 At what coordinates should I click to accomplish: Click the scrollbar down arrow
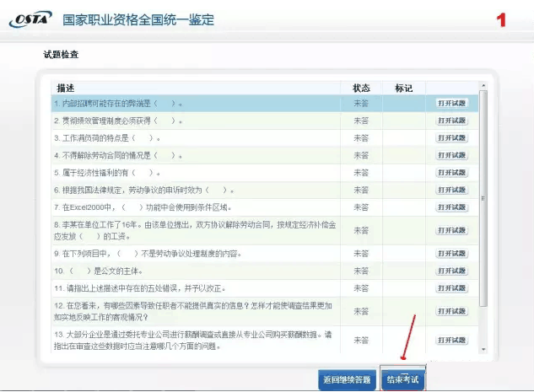pyautogui.click(x=483, y=350)
